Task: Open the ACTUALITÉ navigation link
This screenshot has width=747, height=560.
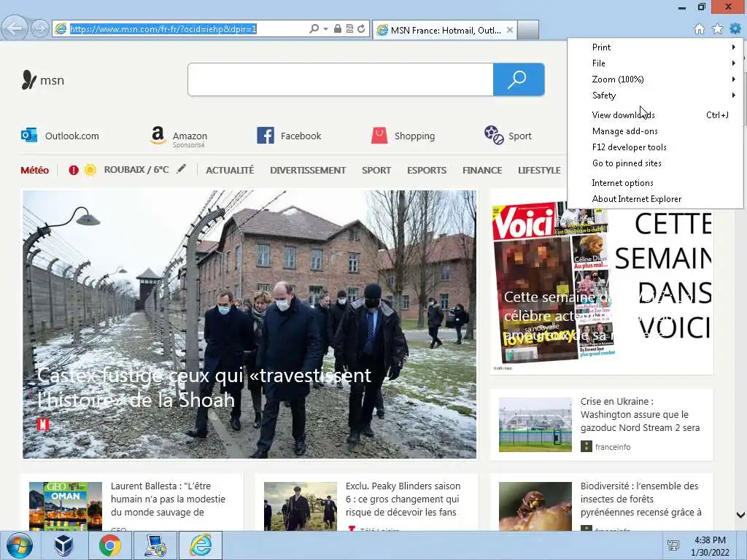Action: coord(230,170)
